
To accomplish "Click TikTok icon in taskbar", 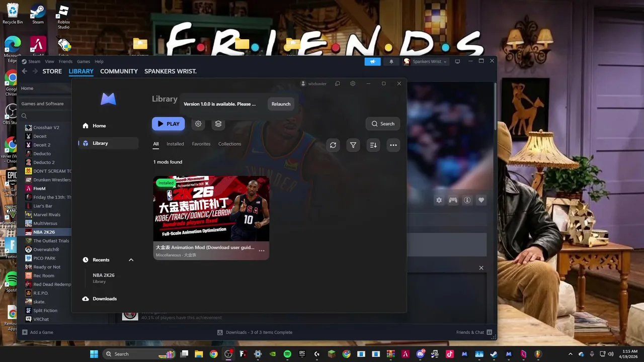I will pos(449,354).
